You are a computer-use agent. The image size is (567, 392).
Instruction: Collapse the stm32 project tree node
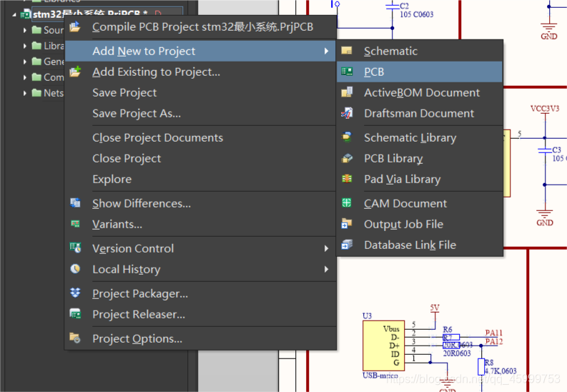(14, 14)
